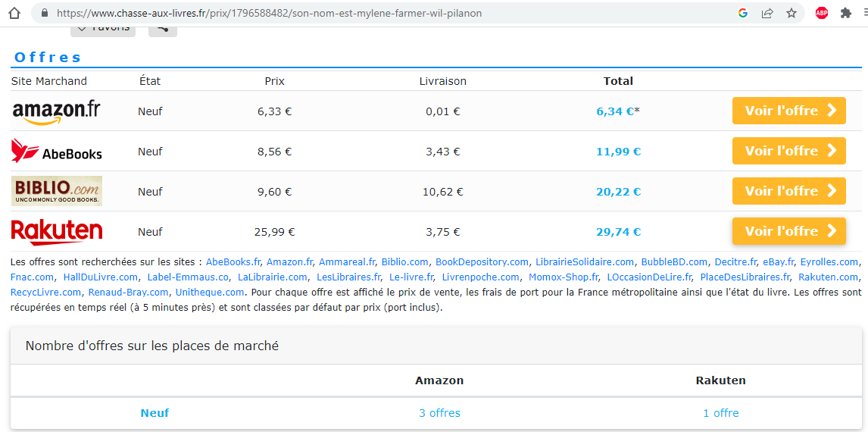Click the Biblio.com merchant logo
The width and height of the screenshot is (868, 432).
click(x=57, y=191)
